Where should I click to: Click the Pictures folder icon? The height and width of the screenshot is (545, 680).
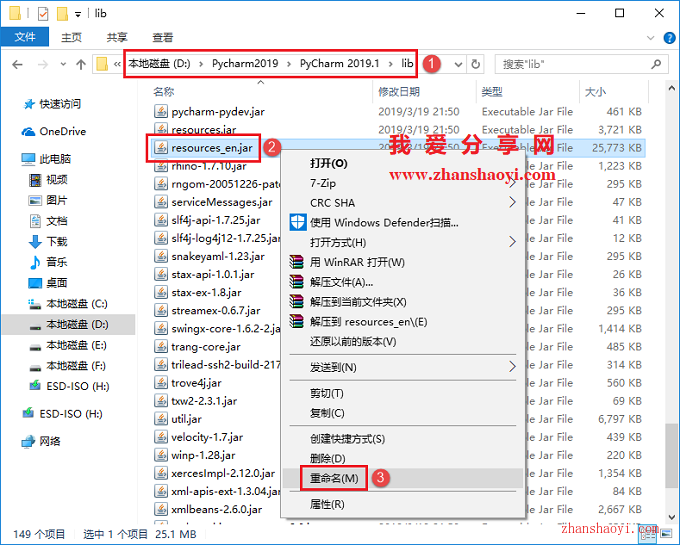point(35,200)
